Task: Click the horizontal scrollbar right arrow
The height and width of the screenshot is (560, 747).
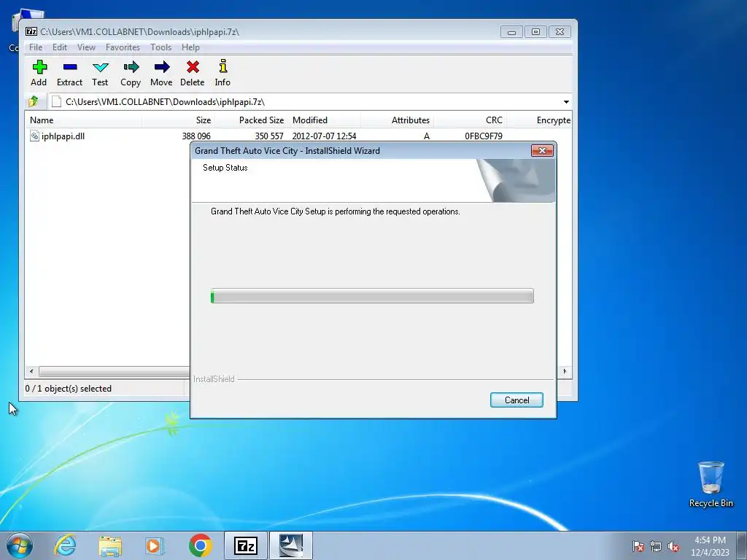Action: [x=565, y=371]
